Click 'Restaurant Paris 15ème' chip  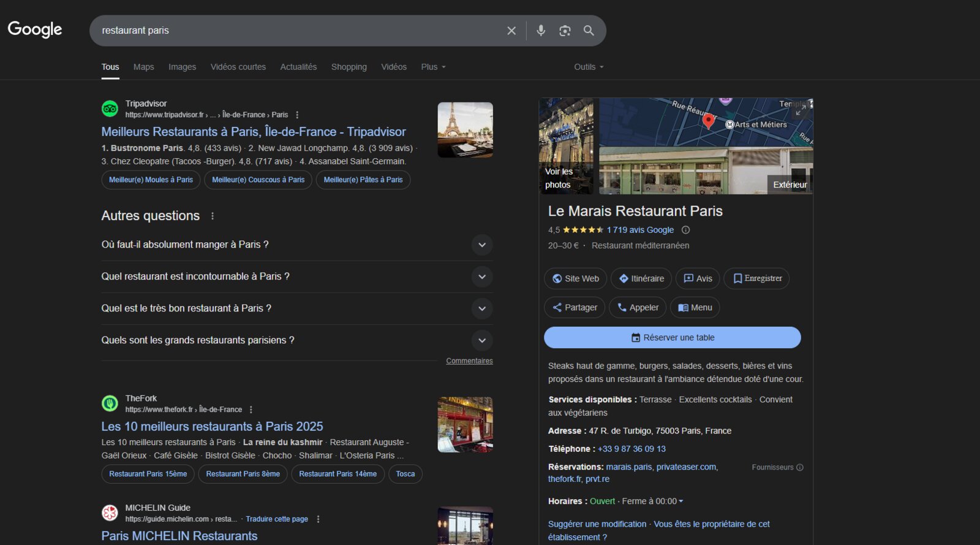[x=148, y=474]
